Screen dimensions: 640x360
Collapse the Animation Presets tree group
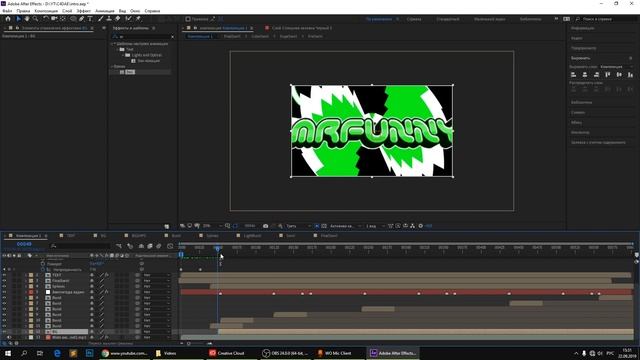click(112, 44)
